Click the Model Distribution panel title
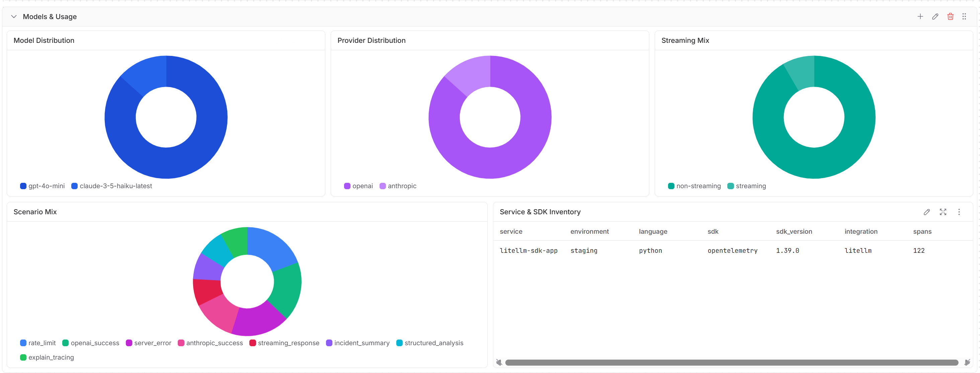 click(44, 40)
